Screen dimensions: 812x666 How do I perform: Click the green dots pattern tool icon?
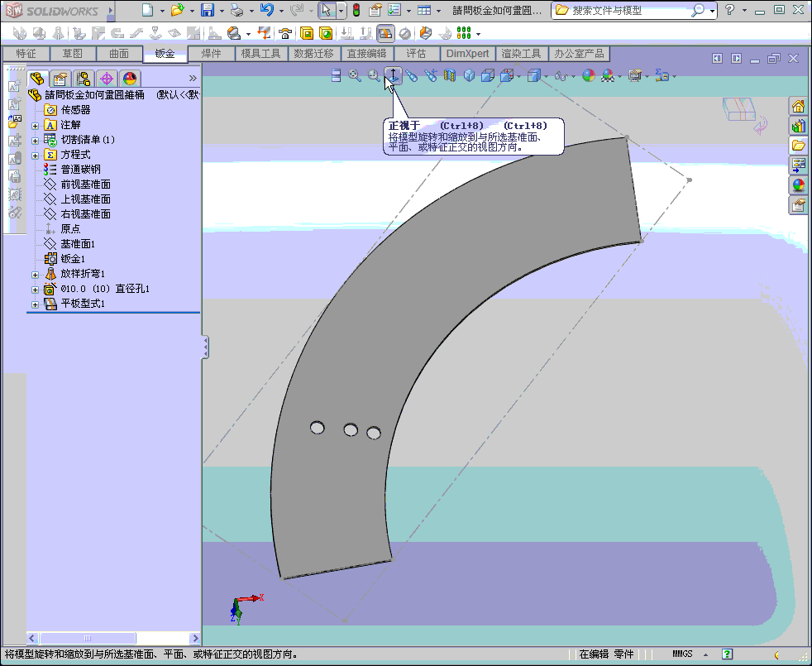click(x=464, y=34)
